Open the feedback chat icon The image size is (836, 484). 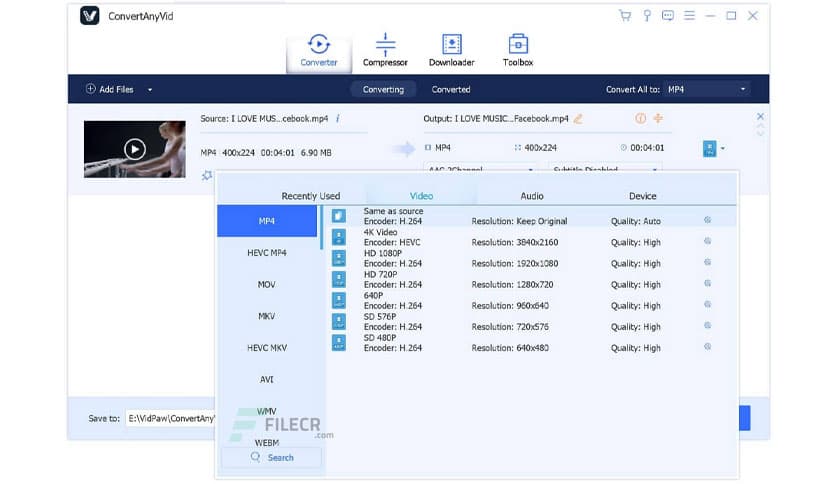(x=667, y=16)
